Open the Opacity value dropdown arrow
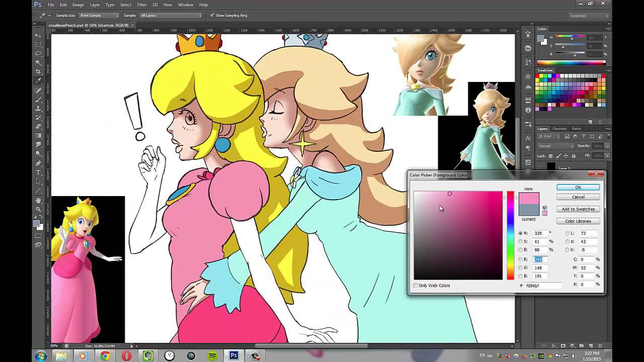 [607, 146]
